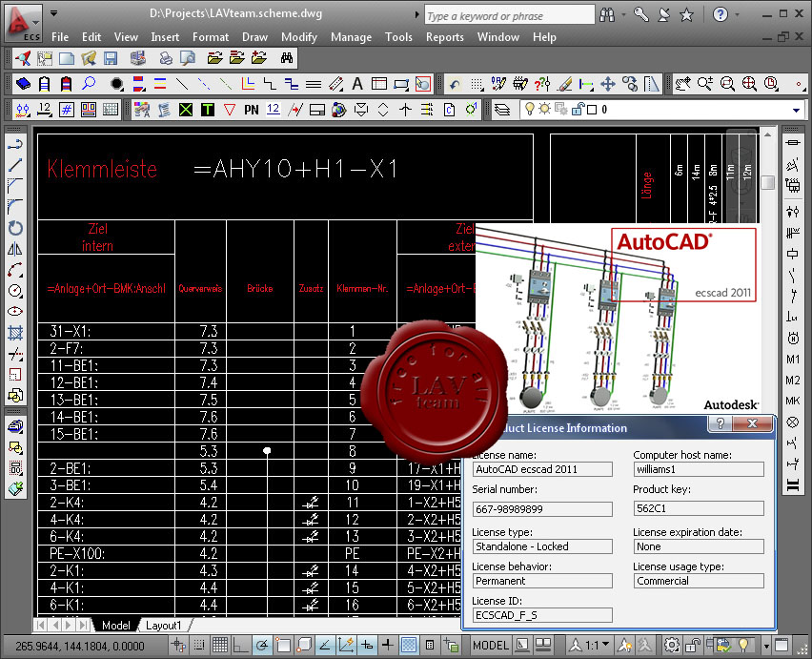Viewport: 812px width, 659px height.
Task: Select the Text 'A' tool icon
Action: pos(357,83)
